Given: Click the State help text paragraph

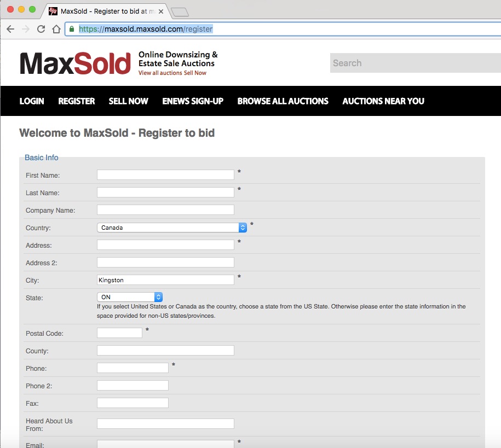Looking at the screenshot, I should (281, 311).
